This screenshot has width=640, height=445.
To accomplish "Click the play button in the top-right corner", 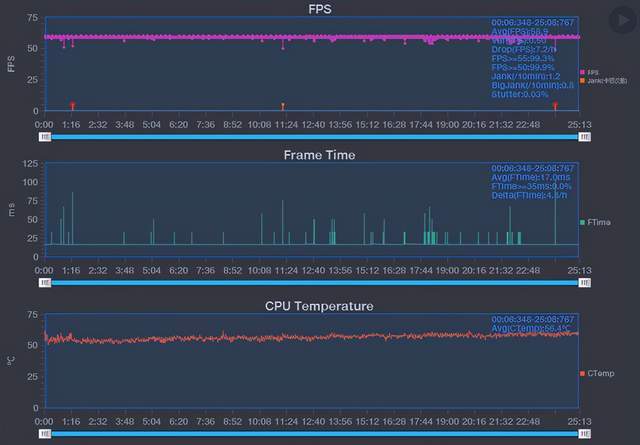I will click(x=622, y=20).
